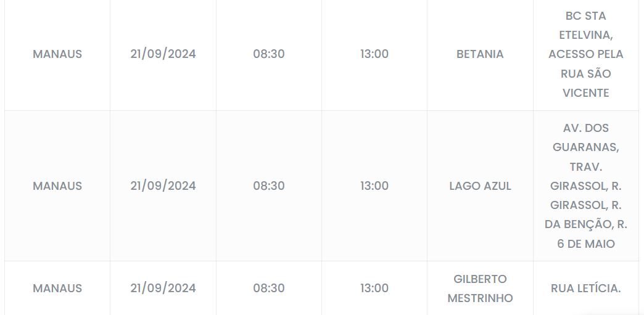This screenshot has height=315, width=644.
Task: Click the 08:30 start time for Betania
Action: tap(269, 54)
